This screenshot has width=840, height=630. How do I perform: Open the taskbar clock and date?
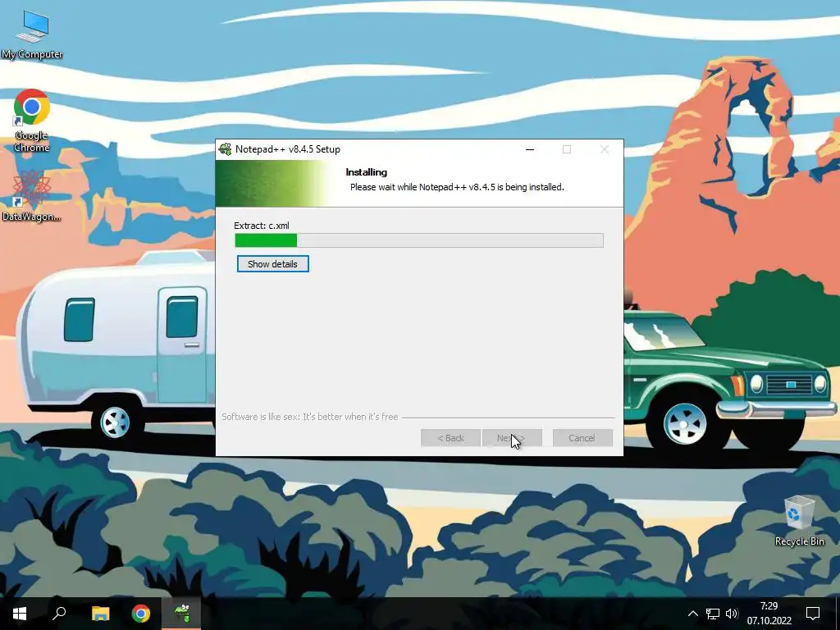(769, 614)
